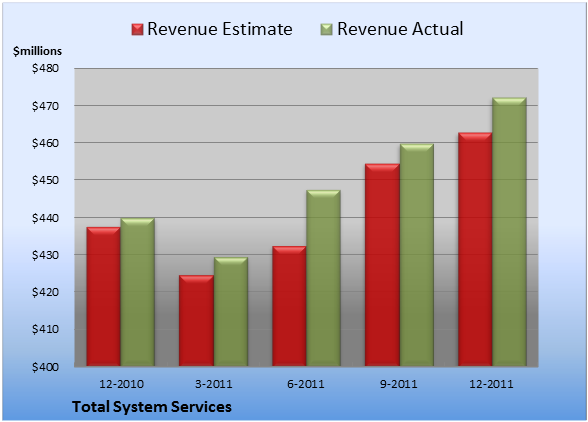Screen dimensions: 588x422
Task: Select the red estimate bar for 3-2011
Action: tap(196, 321)
